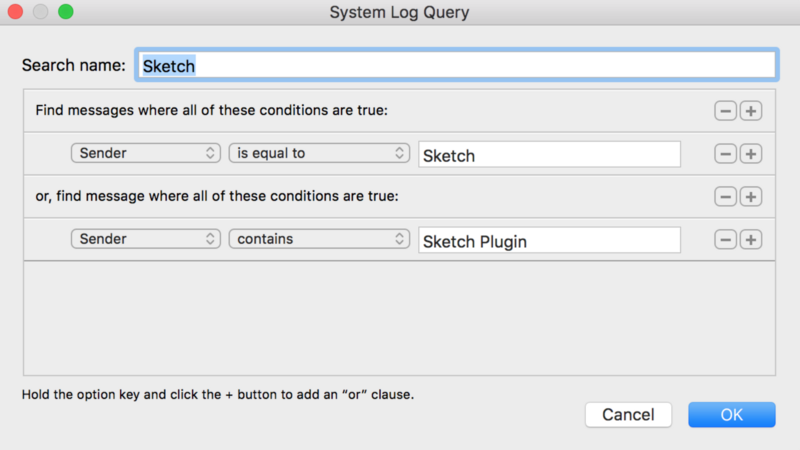Click the value field containing 'Sketch'
The height and width of the screenshot is (450, 800).
549,155
